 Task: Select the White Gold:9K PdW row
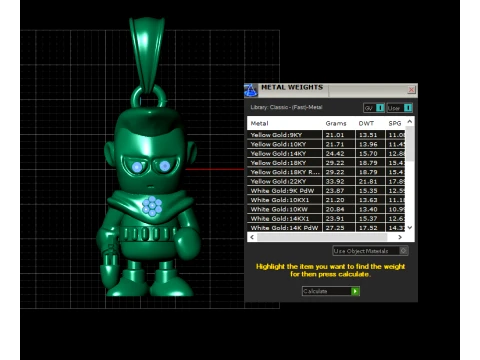point(326,191)
